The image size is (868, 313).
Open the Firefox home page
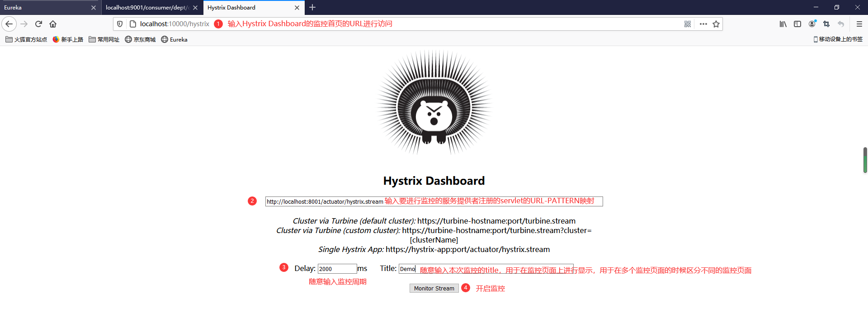[53, 24]
